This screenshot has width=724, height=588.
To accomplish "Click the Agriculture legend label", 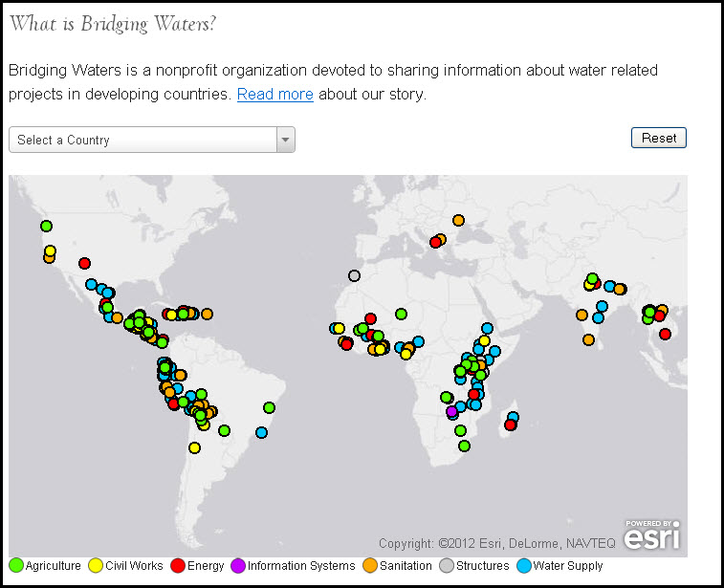I will 54,566.
